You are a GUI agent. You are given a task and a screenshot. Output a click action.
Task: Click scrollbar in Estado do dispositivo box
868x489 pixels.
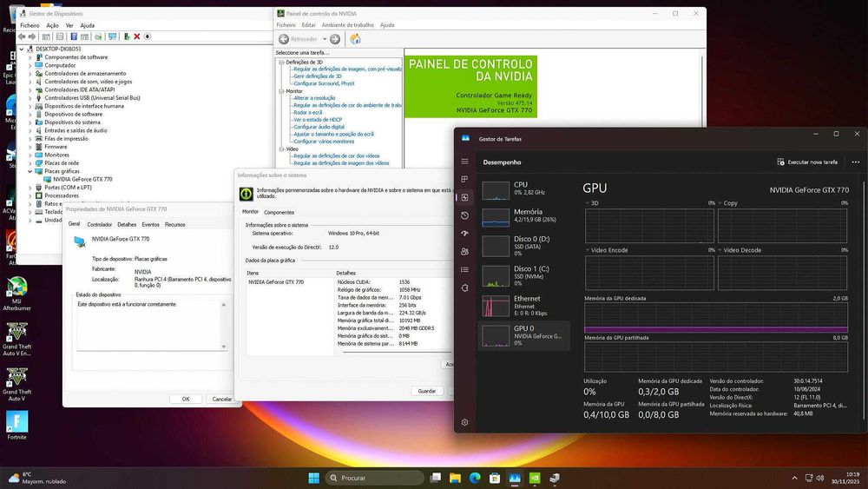click(224, 326)
